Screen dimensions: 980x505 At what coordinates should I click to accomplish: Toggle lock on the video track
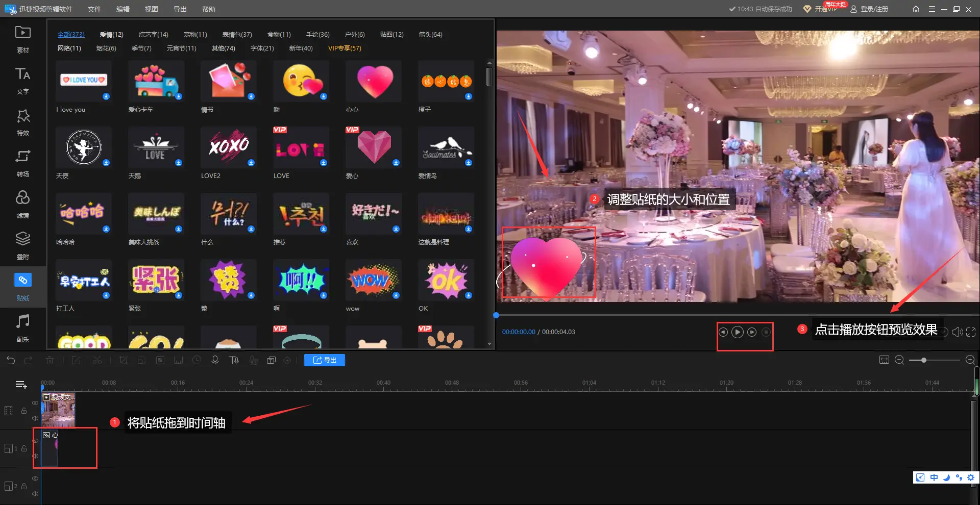pos(24,411)
